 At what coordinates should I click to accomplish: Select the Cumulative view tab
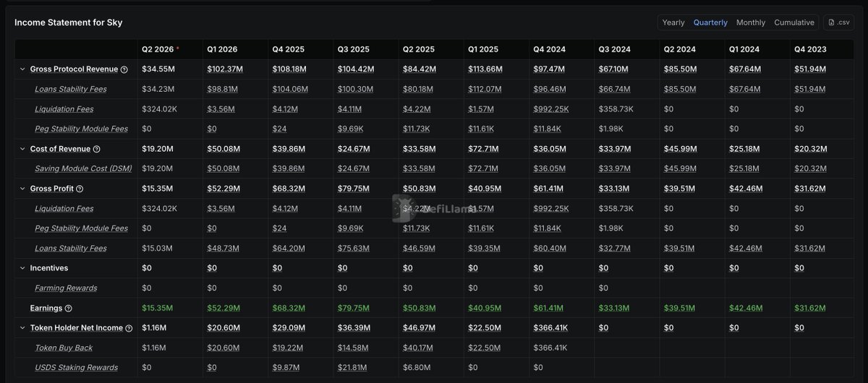(x=793, y=22)
